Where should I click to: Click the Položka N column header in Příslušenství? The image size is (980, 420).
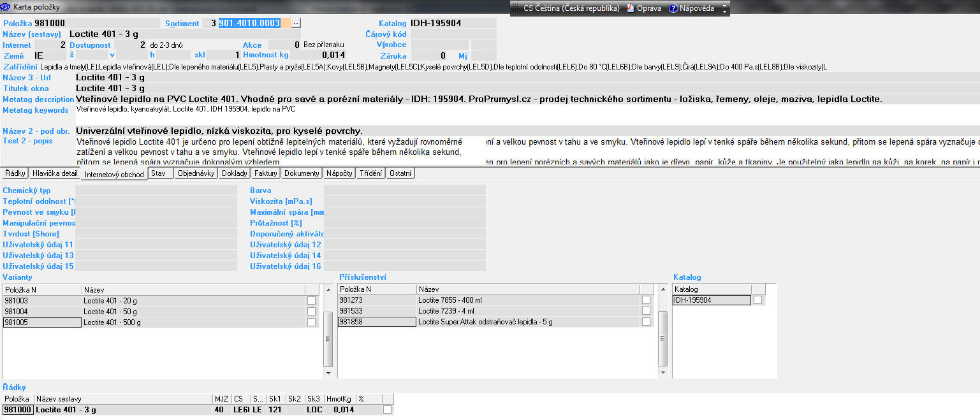[377, 289]
